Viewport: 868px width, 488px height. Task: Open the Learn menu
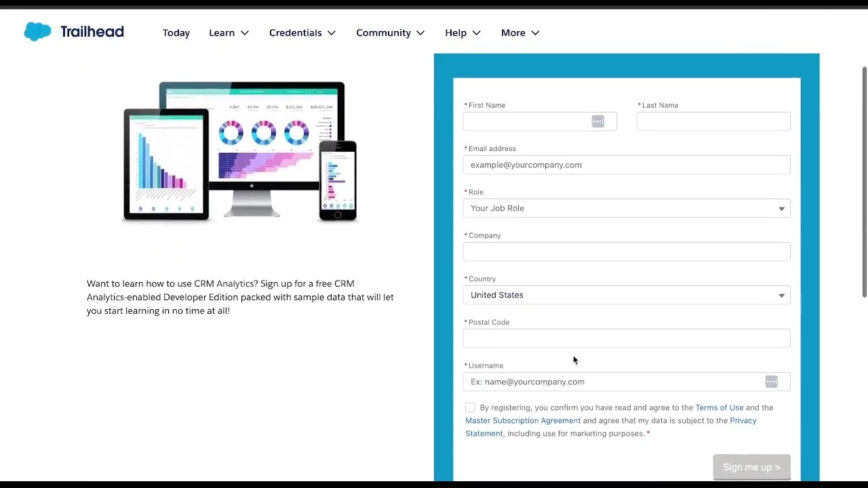(x=229, y=33)
